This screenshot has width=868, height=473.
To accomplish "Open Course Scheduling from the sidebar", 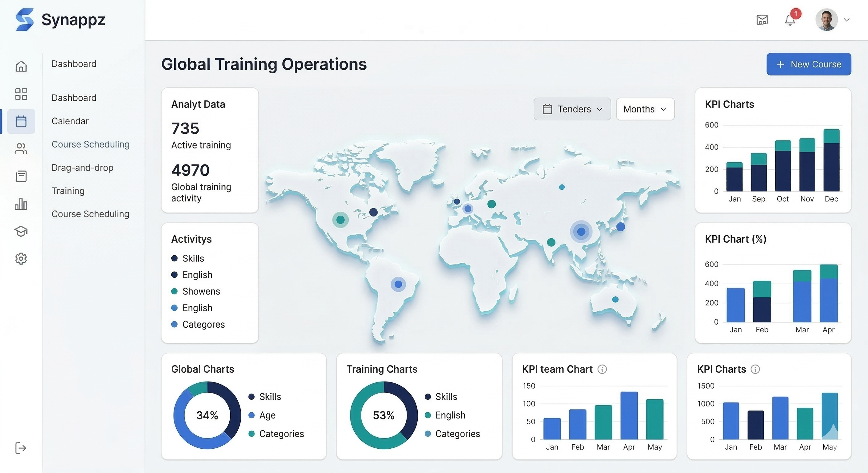I will click(90, 144).
